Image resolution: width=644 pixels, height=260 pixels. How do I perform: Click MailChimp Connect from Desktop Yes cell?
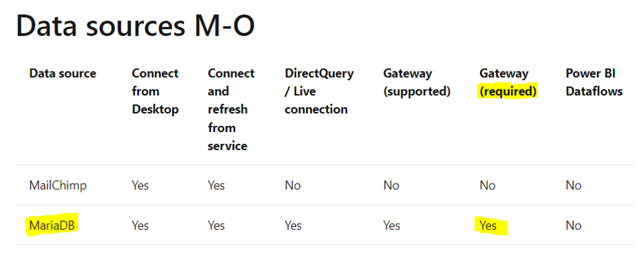pos(140,185)
